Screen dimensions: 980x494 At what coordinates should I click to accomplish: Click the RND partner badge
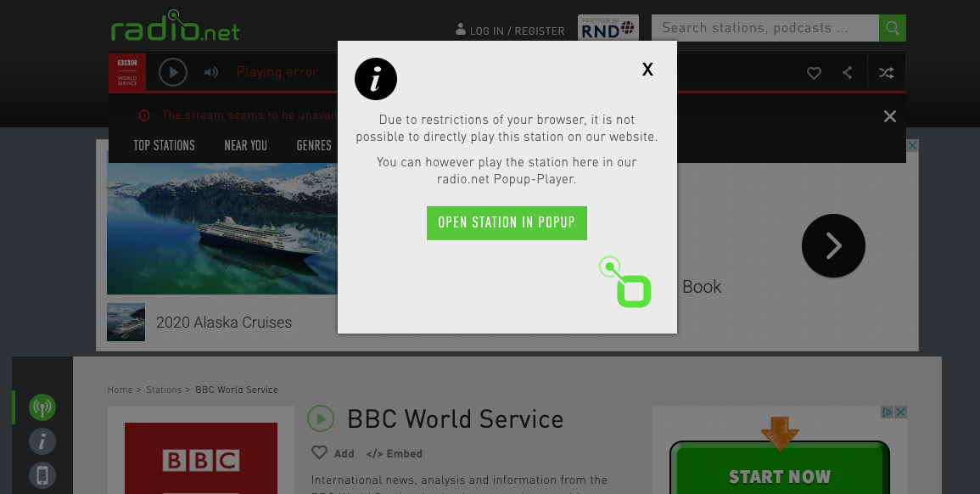point(608,27)
